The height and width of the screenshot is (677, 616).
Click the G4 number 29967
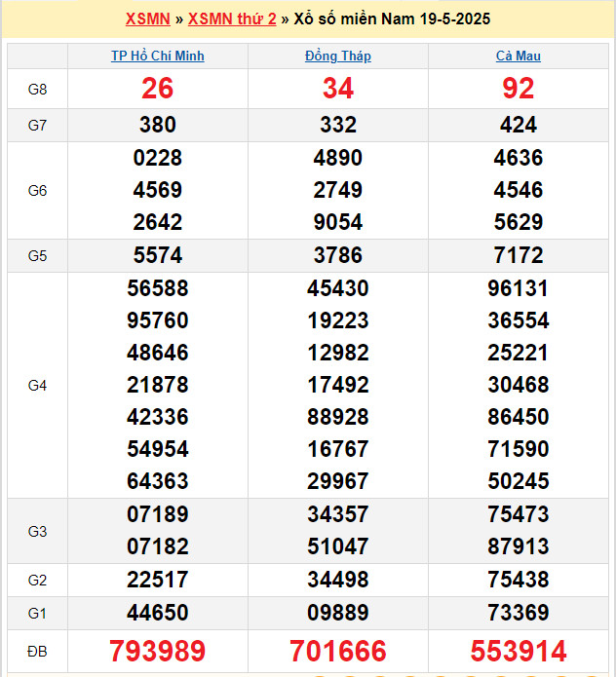tap(338, 481)
